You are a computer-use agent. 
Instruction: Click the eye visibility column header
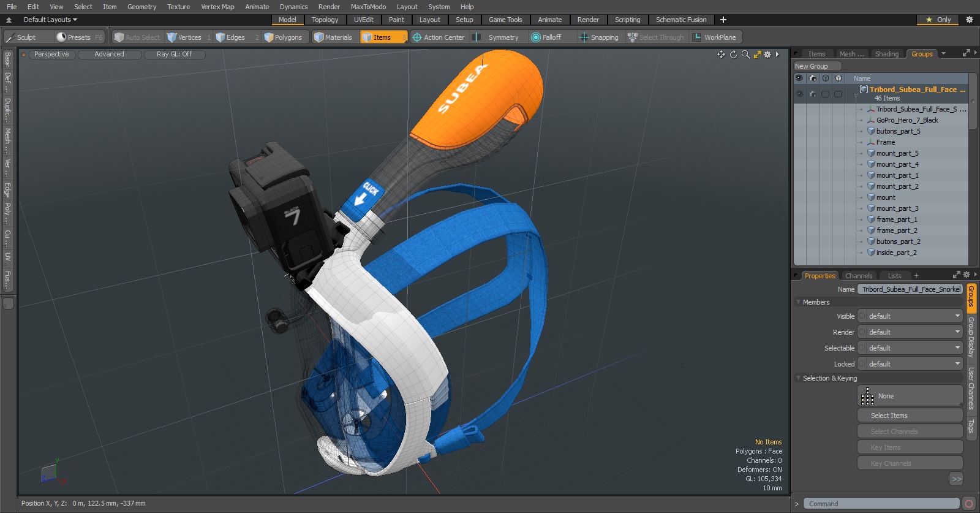click(x=799, y=78)
